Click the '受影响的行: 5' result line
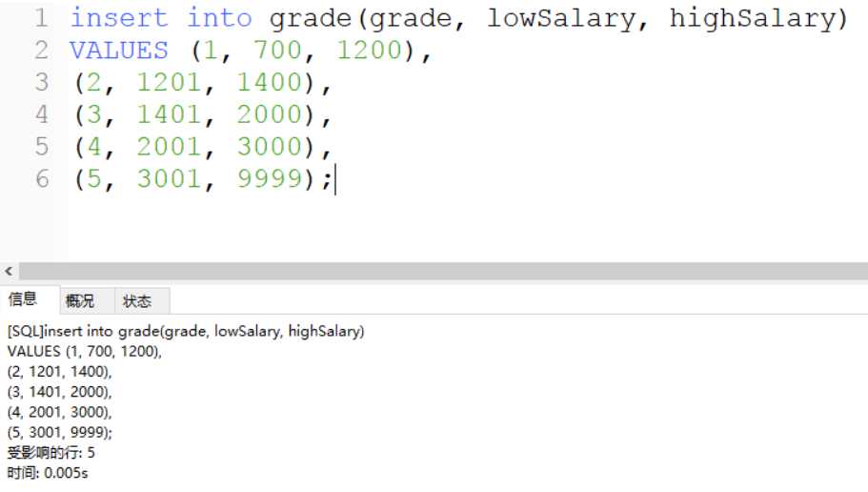Viewport: 868px width, 492px height. (50, 453)
